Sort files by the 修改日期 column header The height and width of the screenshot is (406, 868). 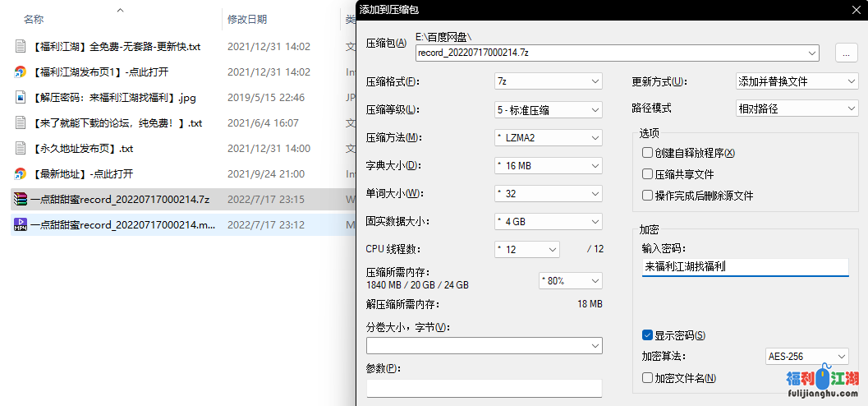[x=247, y=19]
